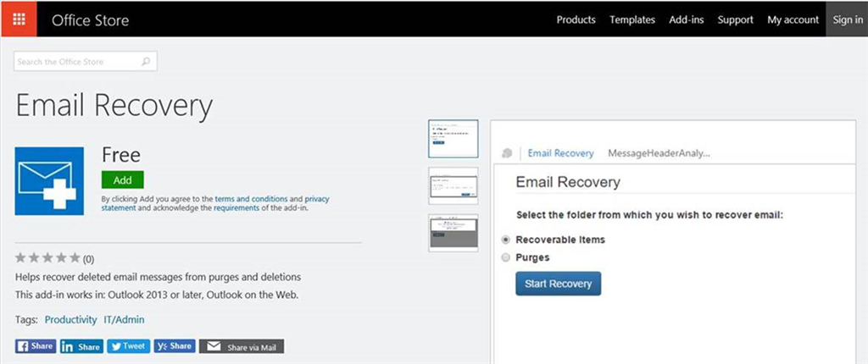Select the Purges radio button
The image size is (868, 364).
point(505,258)
